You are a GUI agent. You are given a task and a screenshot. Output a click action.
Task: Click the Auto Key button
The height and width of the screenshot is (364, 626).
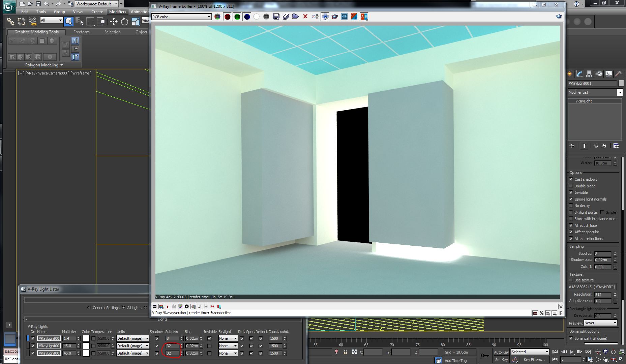tap(501, 352)
